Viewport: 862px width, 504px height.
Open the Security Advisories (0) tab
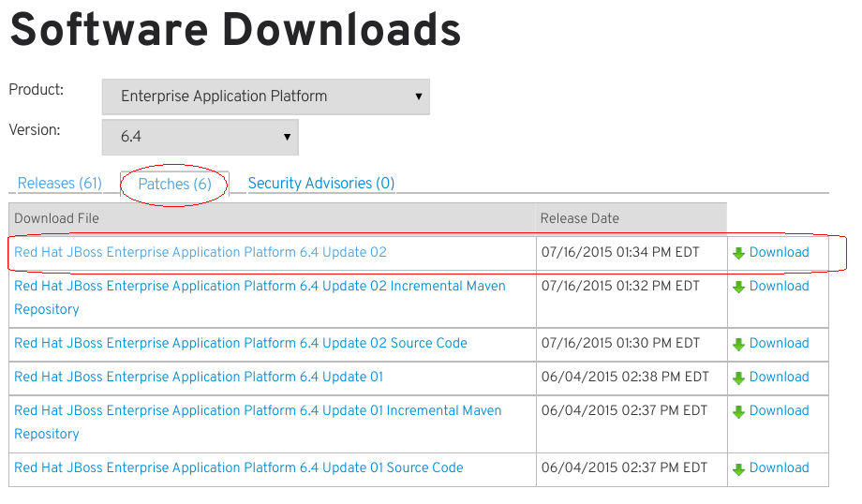tap(321, 183)
